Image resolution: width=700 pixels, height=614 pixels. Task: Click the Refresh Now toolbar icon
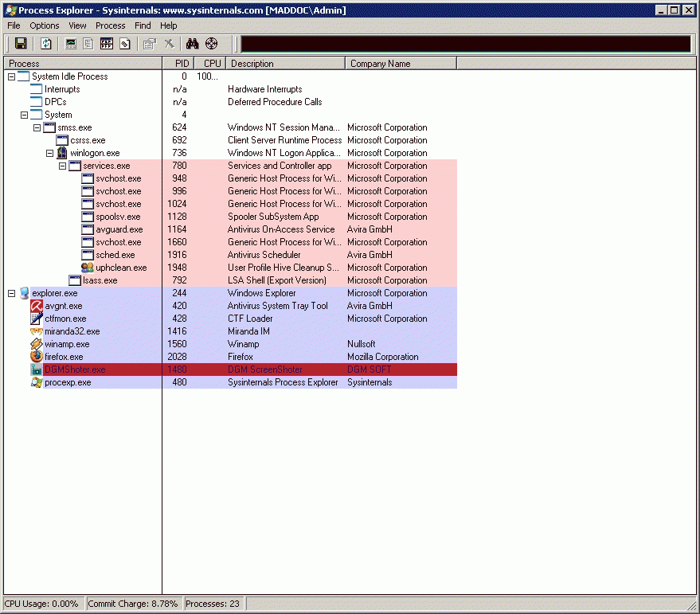coord(46,43)
